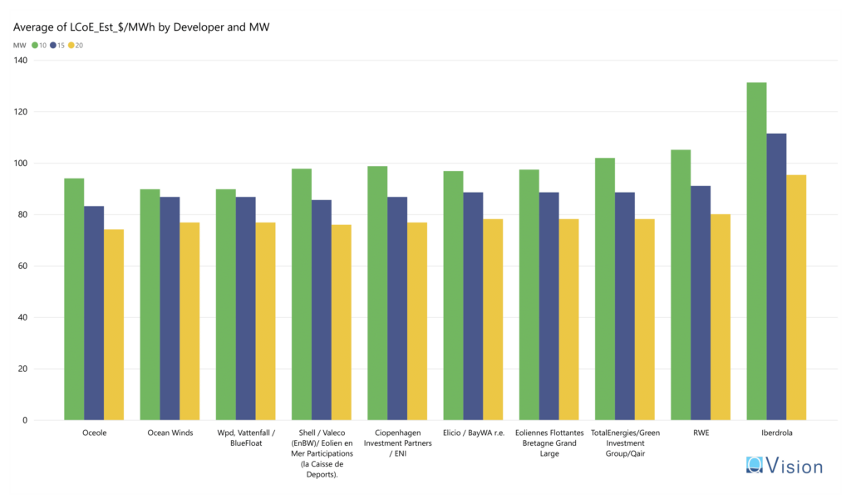
Task: Select RWE's blue 15 MW bar
Action: 700,303
